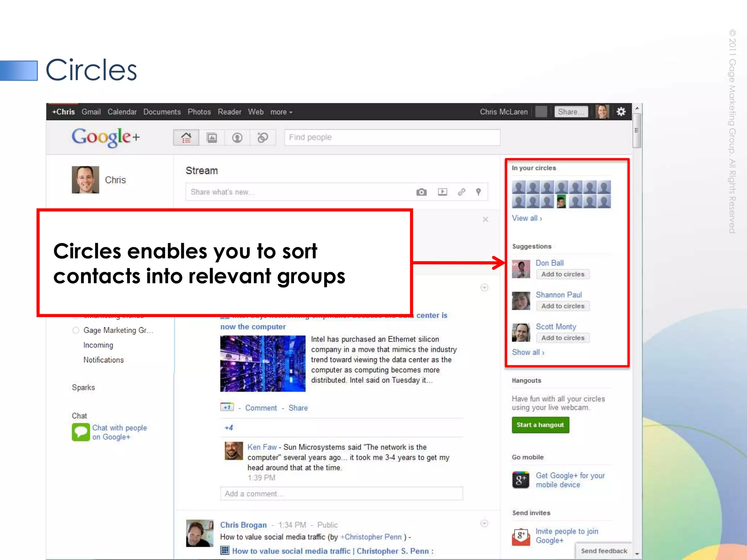Open the Profile icon in Google+ toolbar
Viewport: 747px width, 560px height.
237,137
